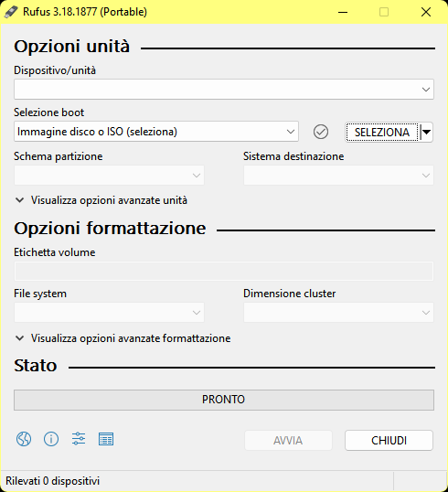Click the Rufus USB icon in title bar
The height and width of the screenshot is (492, 448).
[11, 12]
